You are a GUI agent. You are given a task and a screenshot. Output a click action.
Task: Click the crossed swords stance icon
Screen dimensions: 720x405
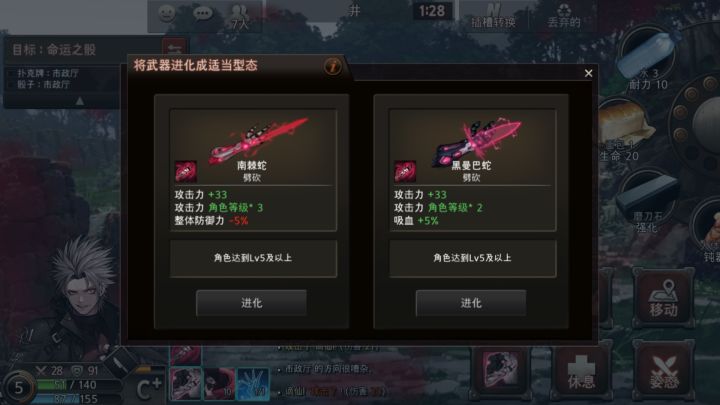[x=664, y=372]
